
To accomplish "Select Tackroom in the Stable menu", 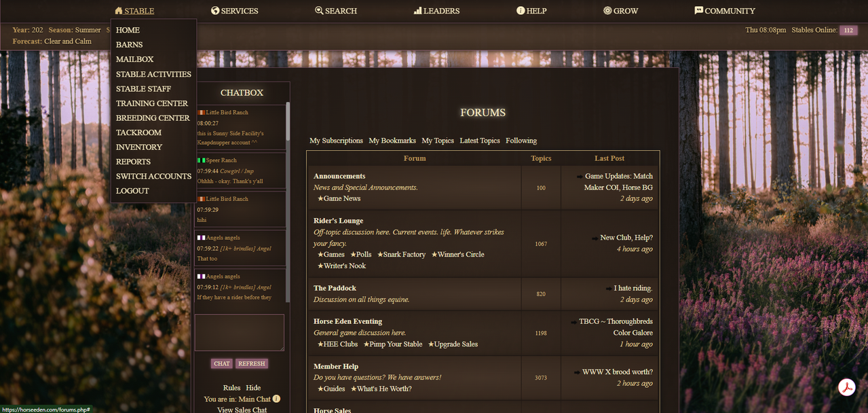I will coord(138,132).
